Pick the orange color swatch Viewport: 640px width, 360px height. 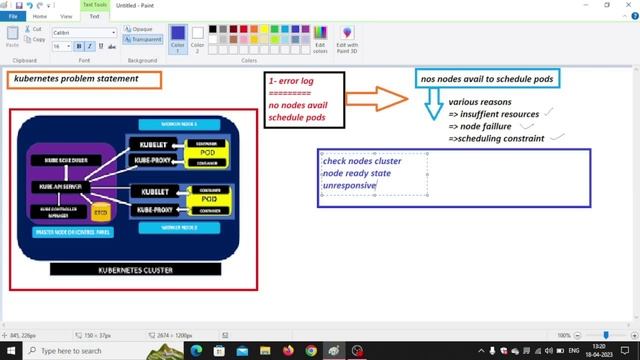(x=254, y=29)
